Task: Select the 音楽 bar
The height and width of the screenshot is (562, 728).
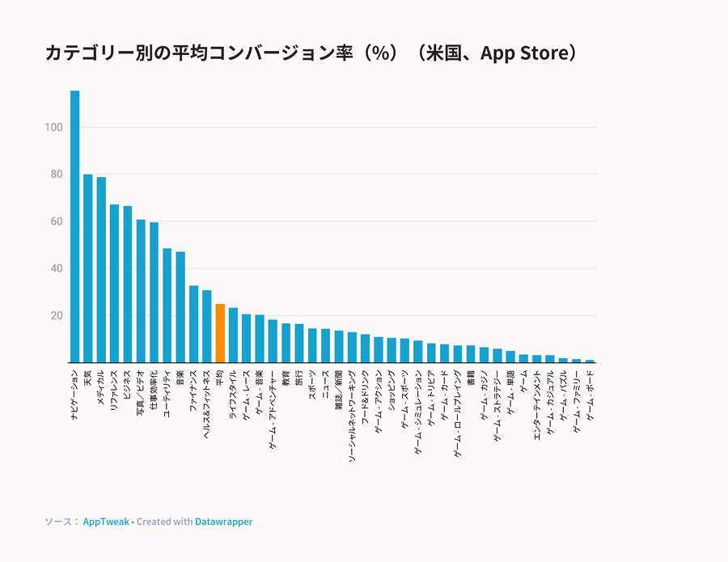Action: 180,307
